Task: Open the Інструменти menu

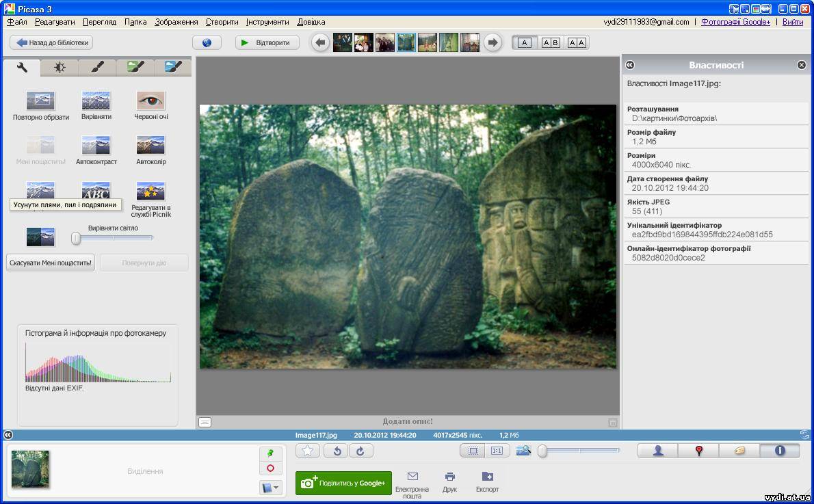Action: click(x=267, y=22)
